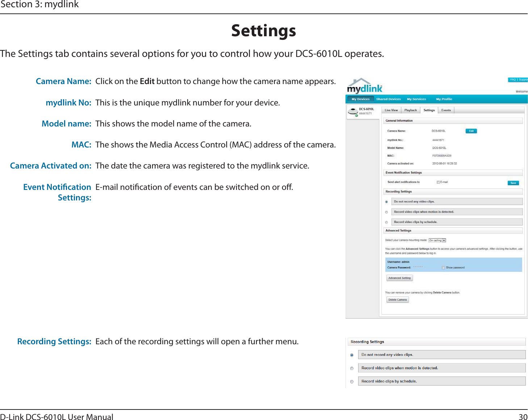528x420 pixels.
Task: Open the camera mounting mode dropdown 'On ceiling'
Action: tap(437, 240)
